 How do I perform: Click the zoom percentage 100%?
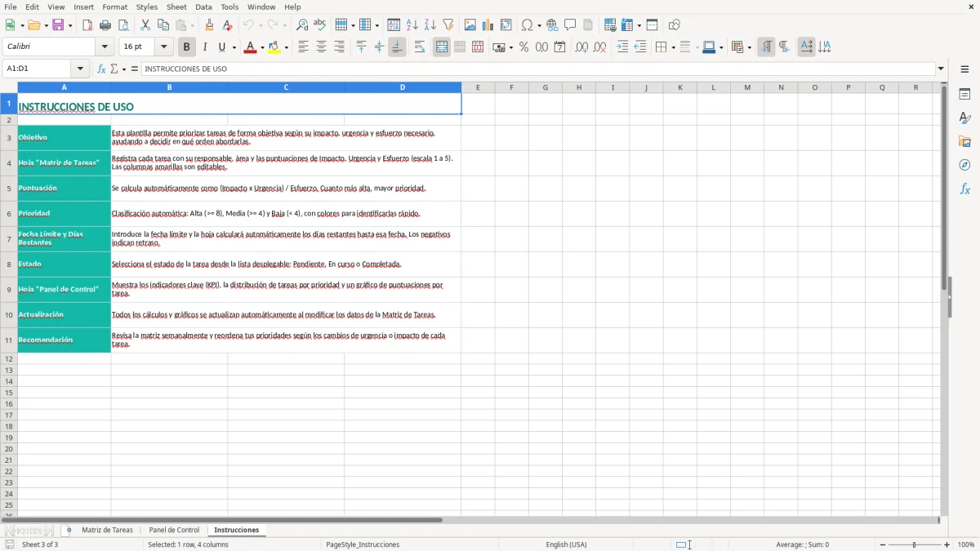pos(966,544)
